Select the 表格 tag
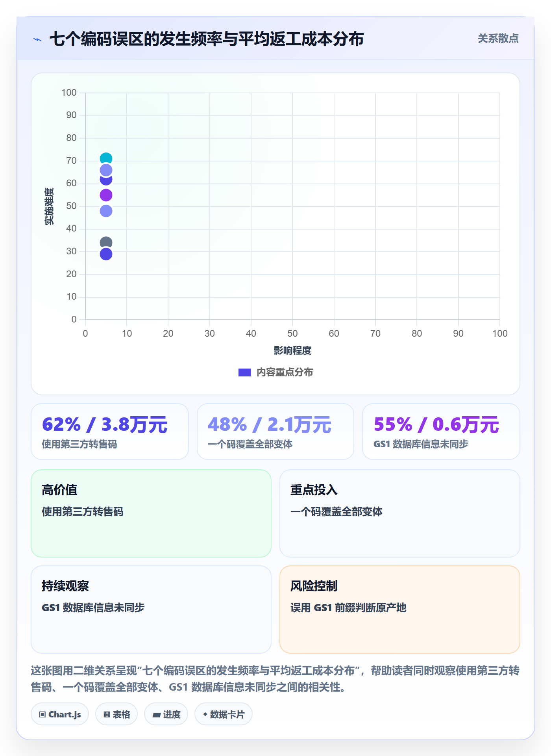 click(116, 714)
